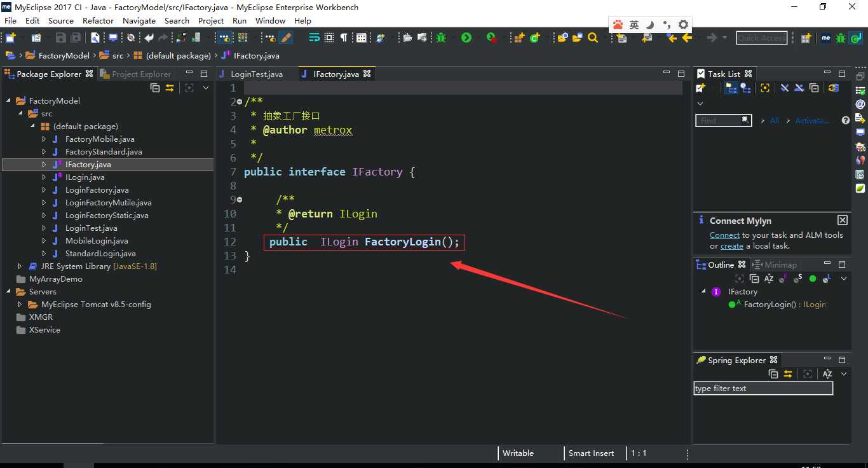Expand the JRE System Library node
868x468 pixels.
20,266
